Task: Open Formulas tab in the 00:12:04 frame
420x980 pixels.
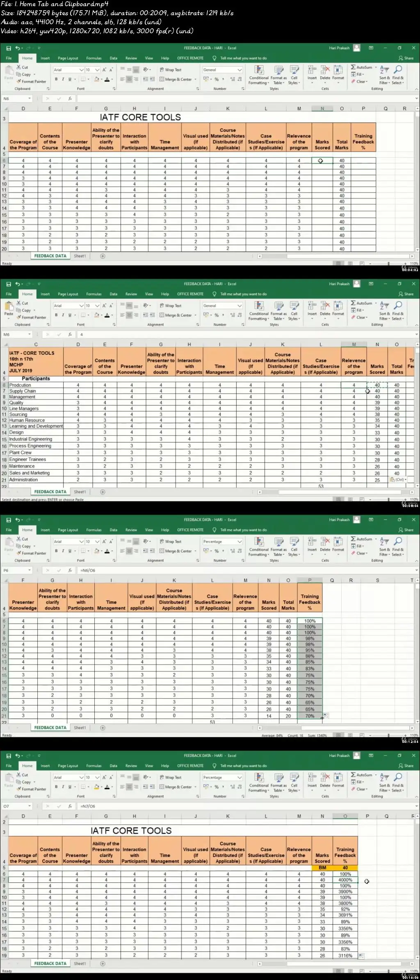Action: pyautogui.click(x=94, y=530)
